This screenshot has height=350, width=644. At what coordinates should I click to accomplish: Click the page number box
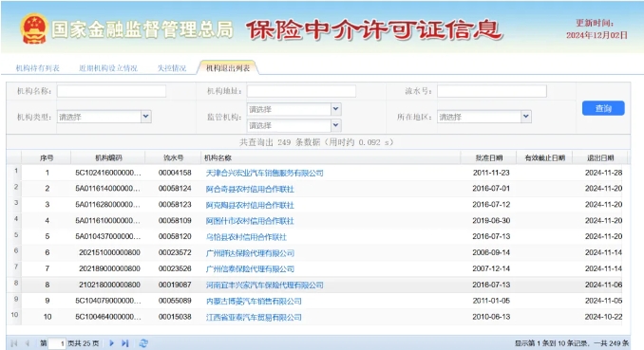[57, 343]
